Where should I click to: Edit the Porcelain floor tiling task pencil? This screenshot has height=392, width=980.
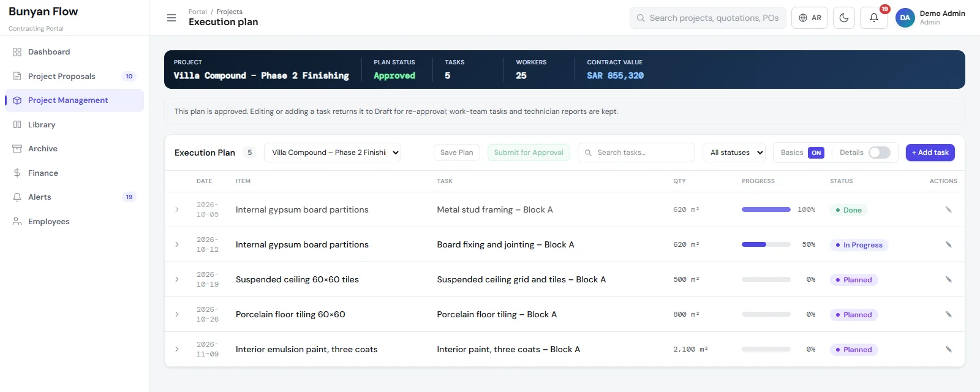(x=948, y=314)
